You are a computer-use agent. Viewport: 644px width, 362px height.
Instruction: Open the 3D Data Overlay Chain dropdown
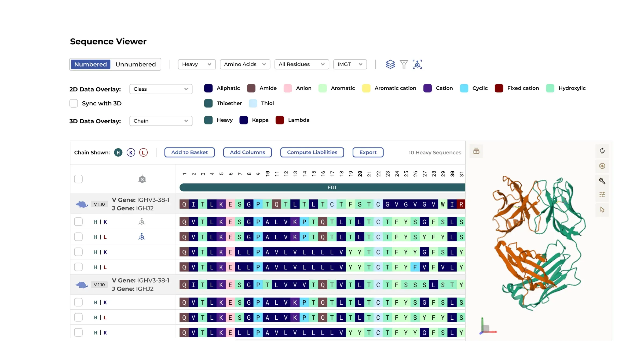161,121
